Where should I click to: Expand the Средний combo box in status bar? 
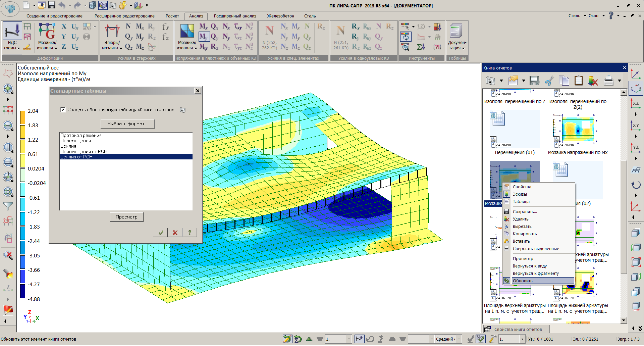[x=459, y=339]
